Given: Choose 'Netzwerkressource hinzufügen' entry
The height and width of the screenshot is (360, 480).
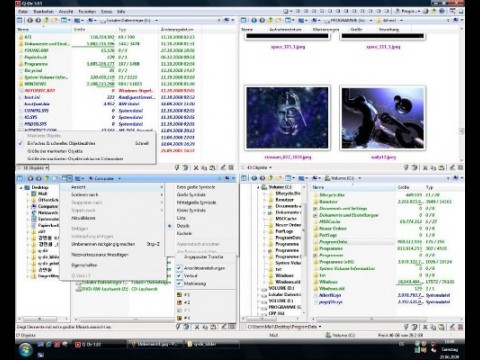Looking at the screenshot, I should pyautogui.click(x=113, y=255).
